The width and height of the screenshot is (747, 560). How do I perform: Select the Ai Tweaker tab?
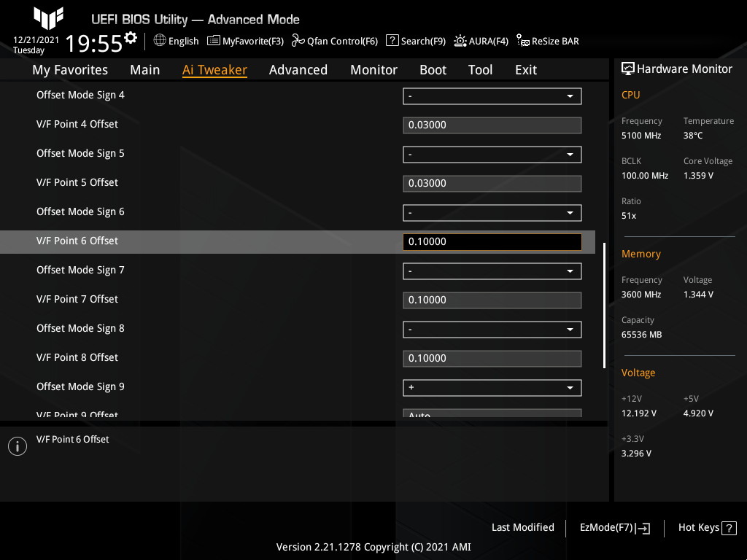coord(214,70)
